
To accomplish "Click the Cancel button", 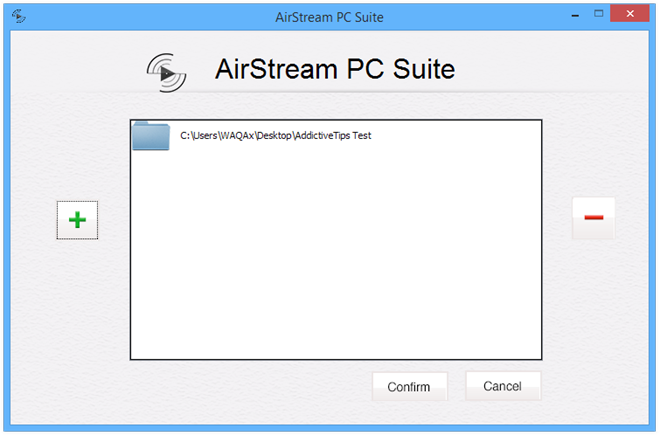I will (x=503, y=386).
